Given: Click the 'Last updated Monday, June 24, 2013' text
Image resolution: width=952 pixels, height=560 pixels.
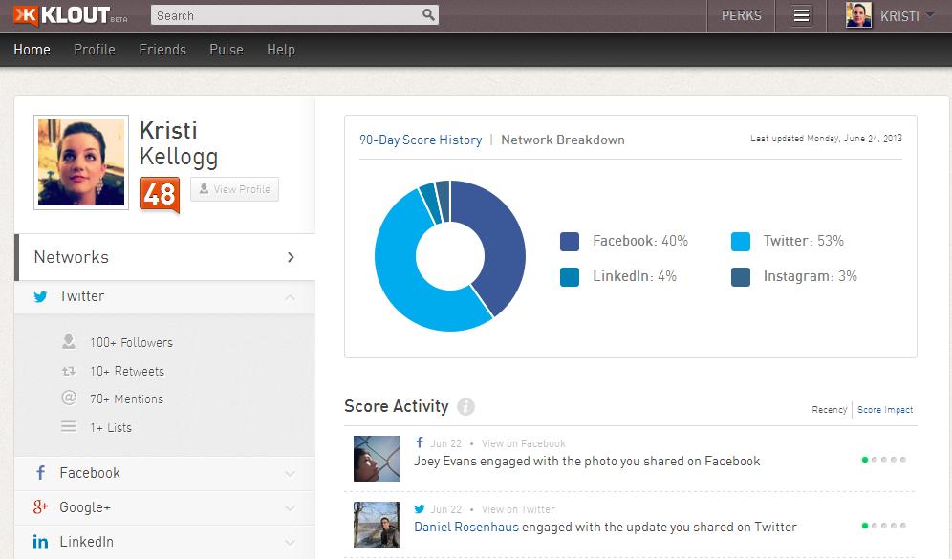Looking at the screenshot, I should click(826, 139).
